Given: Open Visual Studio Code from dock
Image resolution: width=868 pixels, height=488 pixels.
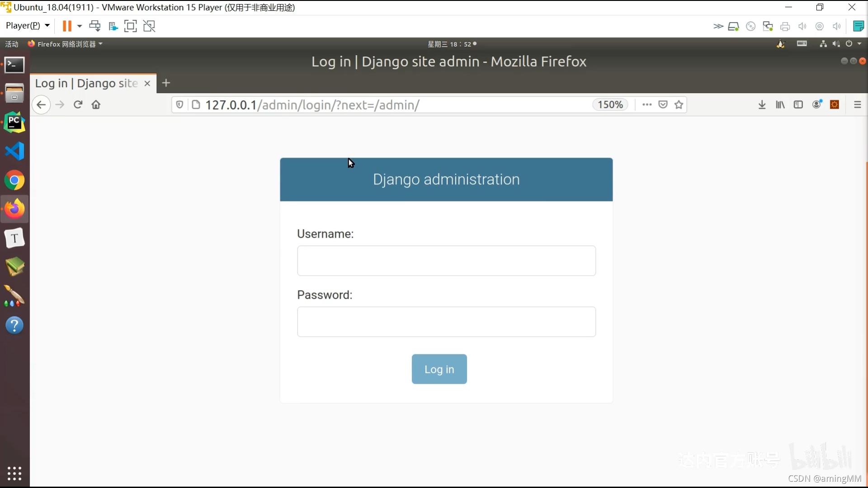Looking at the screenshot, I should pyautogui.click(x=14, y=151).
